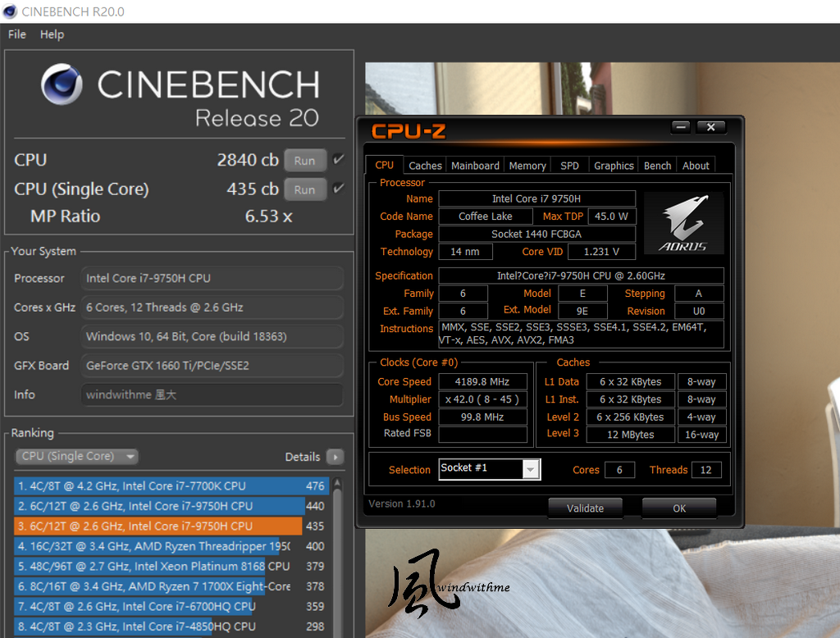The width and height of the screenshot is (840, 638).
Task: Select ranking row i7-7700K with score 476
Action: (171, 485)
